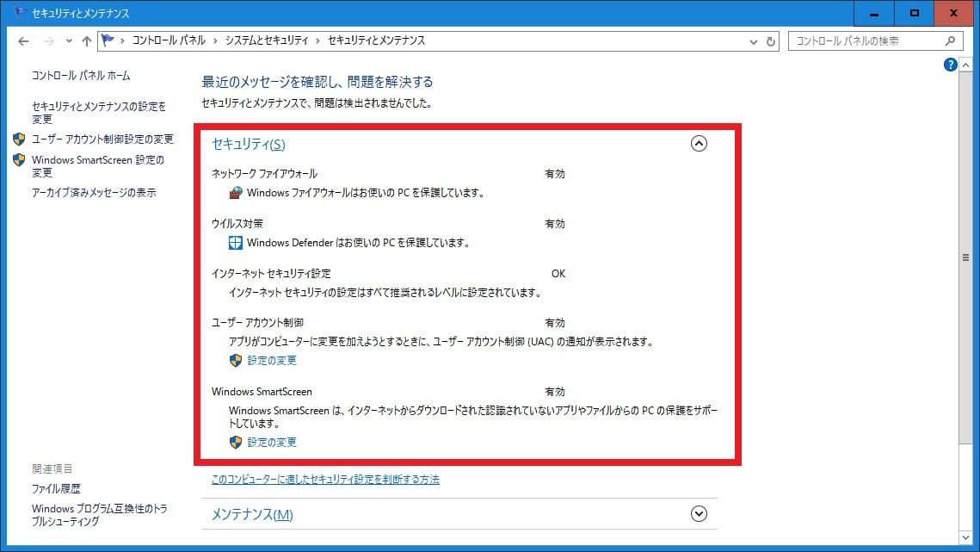Open ユーザー アカウント制御設定の変更 sidebar link
Viewport: 980px width, 552px height.
pyautogui.click(x=102, y=139)
